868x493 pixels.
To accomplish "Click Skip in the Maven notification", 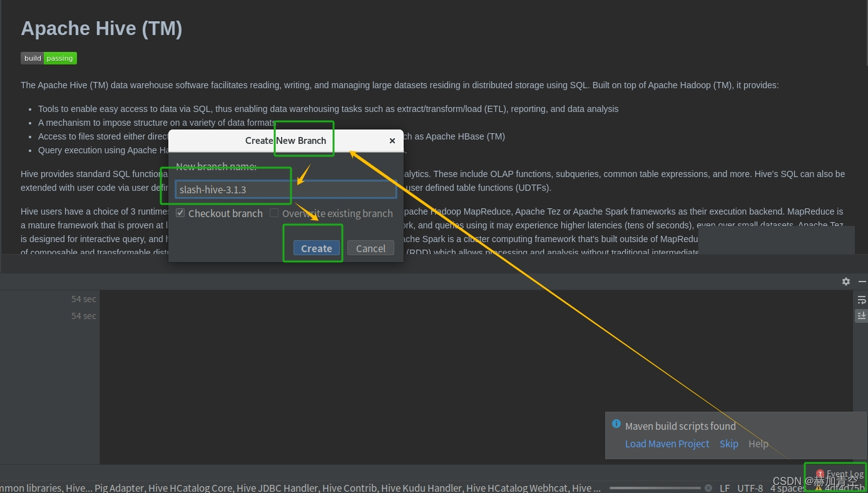I will (x=729, y=444).
